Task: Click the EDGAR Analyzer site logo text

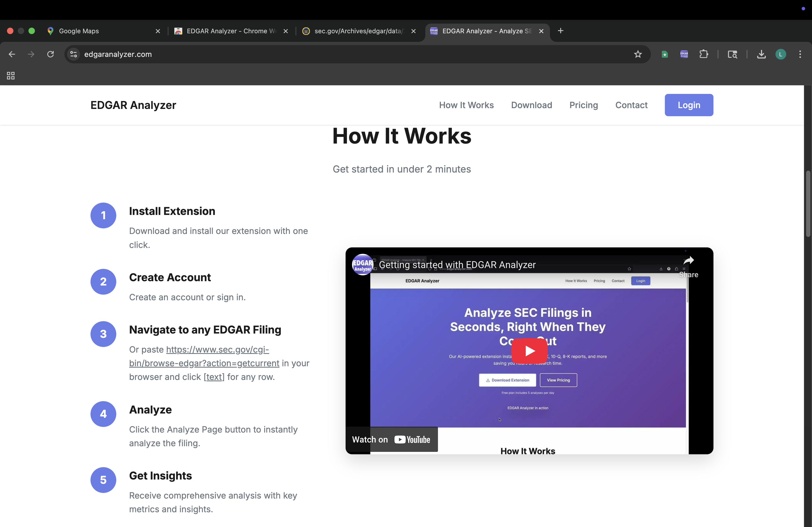Action: point(133,105)
